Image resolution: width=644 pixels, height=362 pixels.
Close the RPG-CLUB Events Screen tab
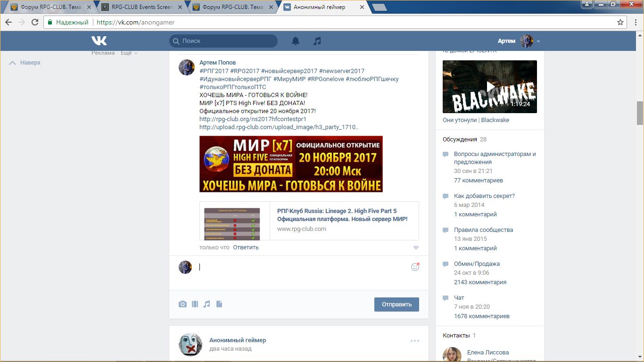pyautogui.click(x=180, y=8)
